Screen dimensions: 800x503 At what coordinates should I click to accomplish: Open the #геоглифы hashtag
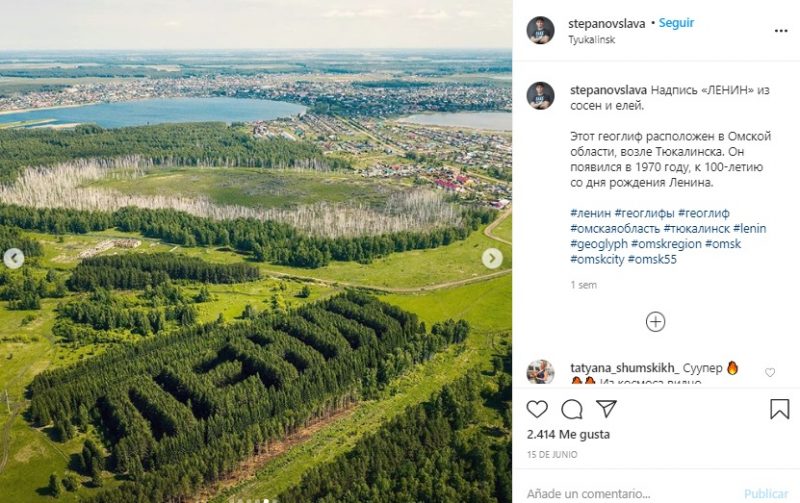(x=644, y=213)
